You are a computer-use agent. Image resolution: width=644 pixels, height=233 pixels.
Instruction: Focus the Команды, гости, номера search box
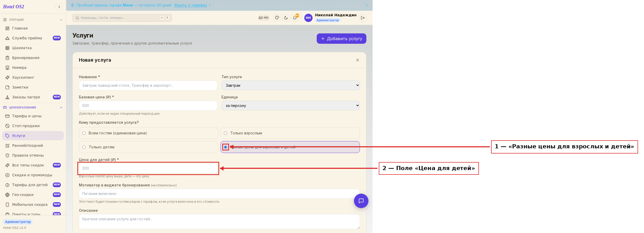point(122,18)
